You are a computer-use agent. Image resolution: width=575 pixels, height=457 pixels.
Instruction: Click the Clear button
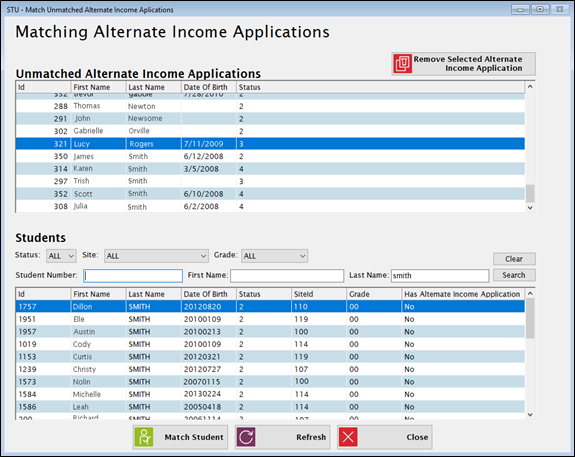(x=514, y=259)
